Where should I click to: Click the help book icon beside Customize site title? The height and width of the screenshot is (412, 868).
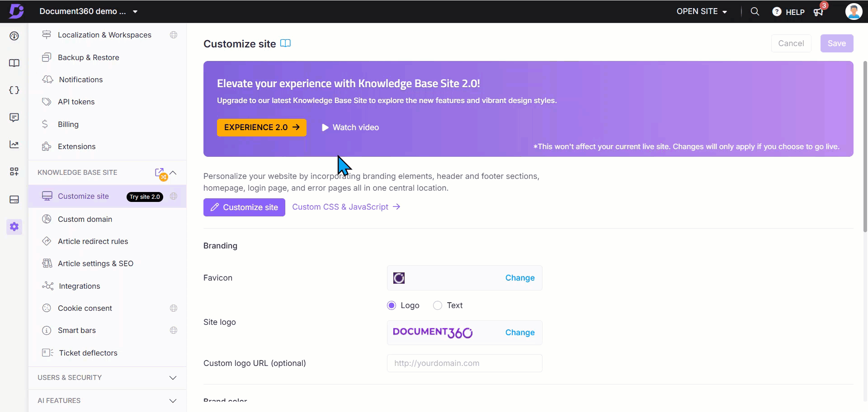pos(285,43)
